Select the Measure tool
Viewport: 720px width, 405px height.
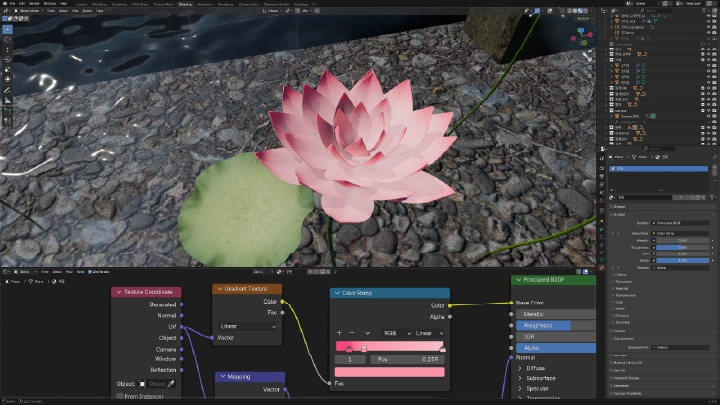(x=7, y=101)
